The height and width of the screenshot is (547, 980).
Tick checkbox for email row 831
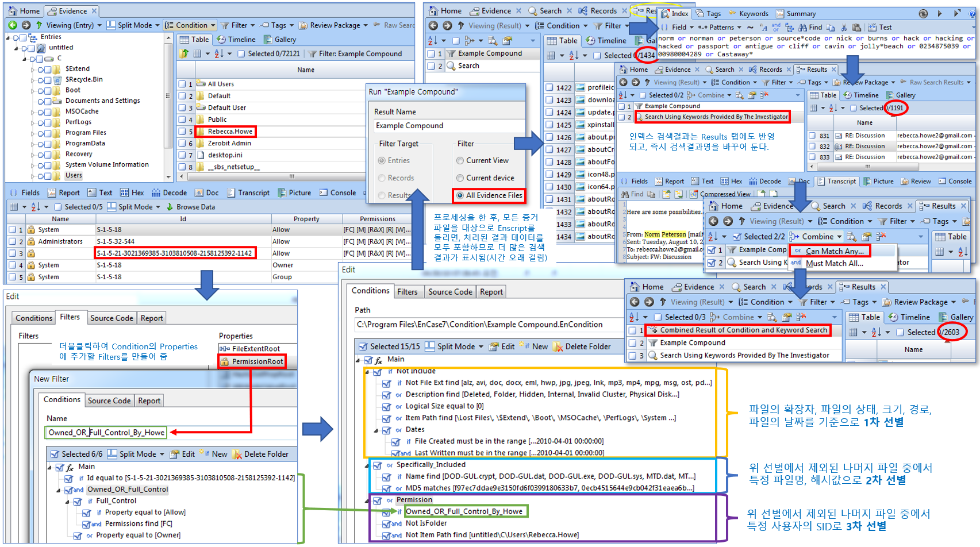coord(812,136)
